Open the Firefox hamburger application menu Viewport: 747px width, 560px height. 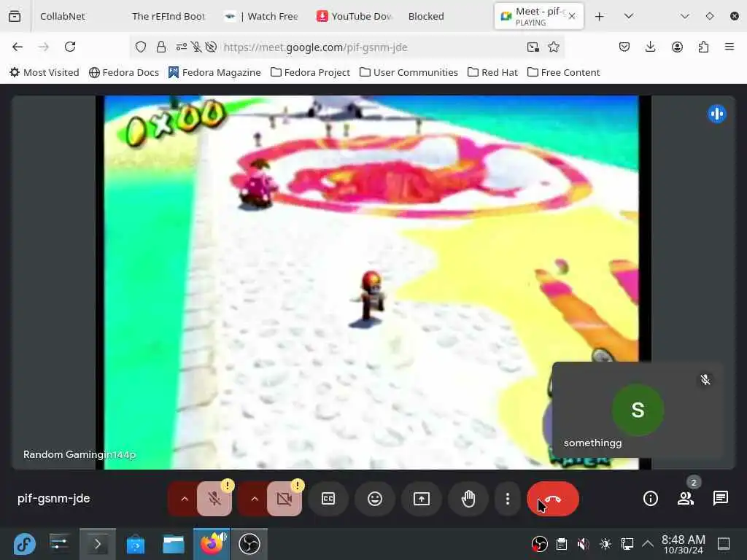(x=729, y=47)
